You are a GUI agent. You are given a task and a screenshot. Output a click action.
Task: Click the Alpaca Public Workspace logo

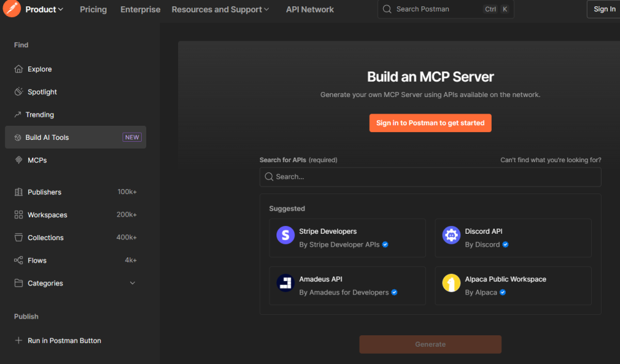451,283
